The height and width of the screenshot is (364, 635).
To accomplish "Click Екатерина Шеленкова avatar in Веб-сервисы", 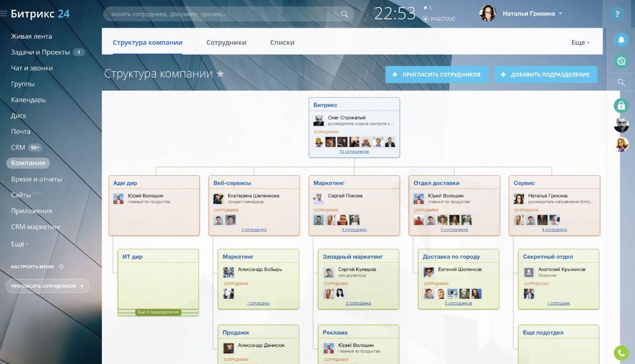I will (218, 198).
